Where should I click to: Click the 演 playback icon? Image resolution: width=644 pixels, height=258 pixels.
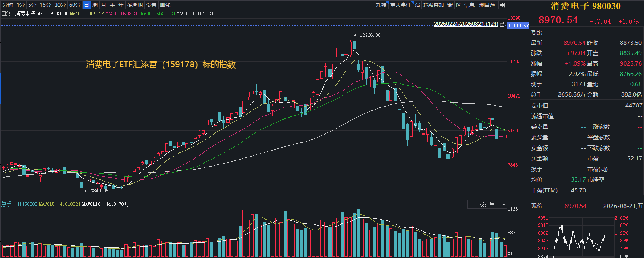pyautogui.click(x=418, y=5)
